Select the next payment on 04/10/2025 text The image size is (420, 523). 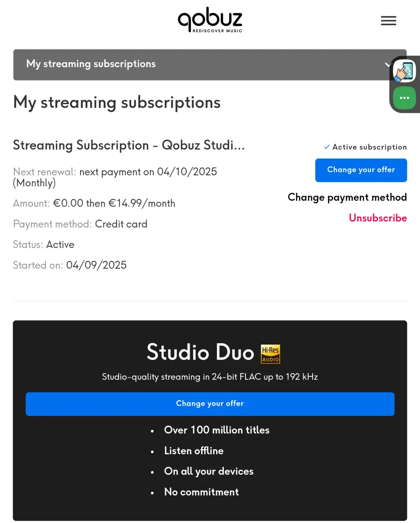[x=148, y=172]
